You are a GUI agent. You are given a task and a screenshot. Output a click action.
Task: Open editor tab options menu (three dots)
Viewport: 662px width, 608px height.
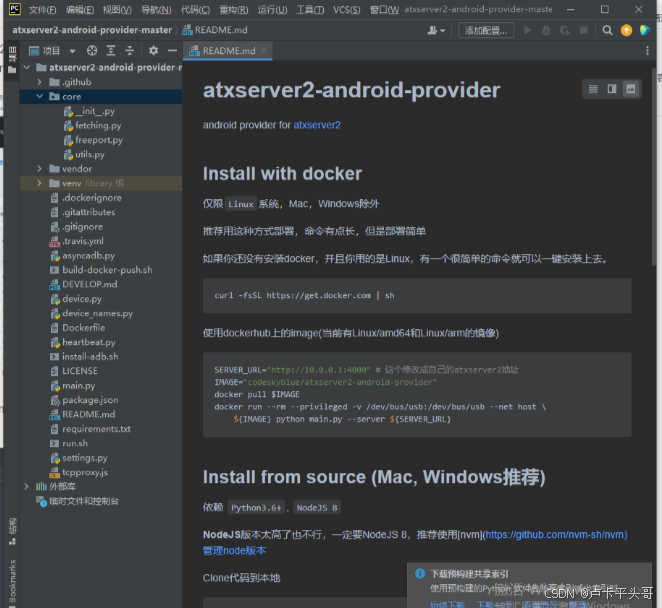[x=647, y=51]
